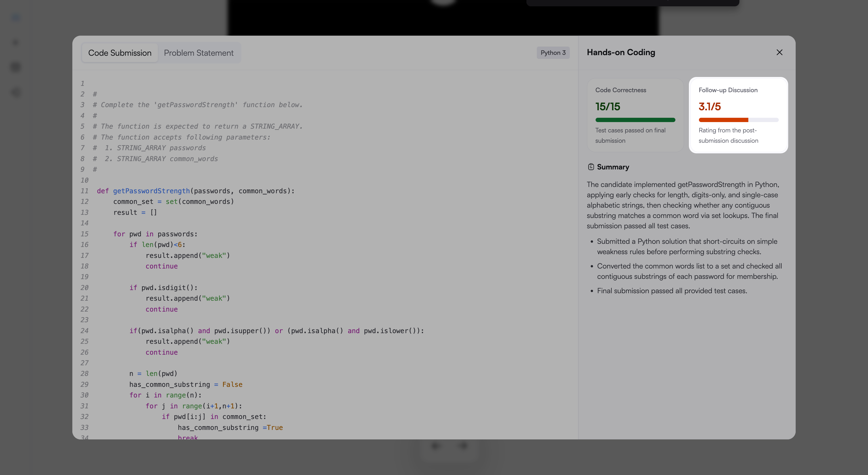
Task: Click the 3.1/5 rating value
Action: [x=710, y=107]
